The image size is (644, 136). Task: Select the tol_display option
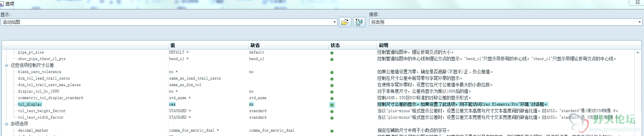30,105
